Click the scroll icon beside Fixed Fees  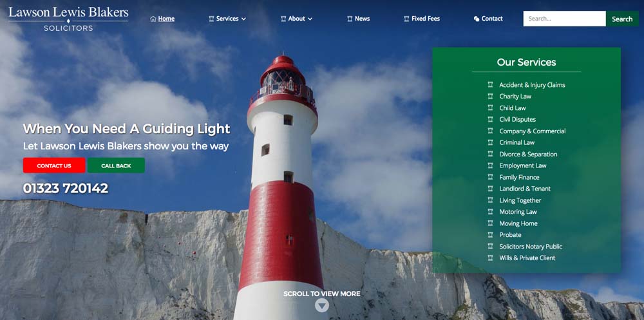click(406, 19)
